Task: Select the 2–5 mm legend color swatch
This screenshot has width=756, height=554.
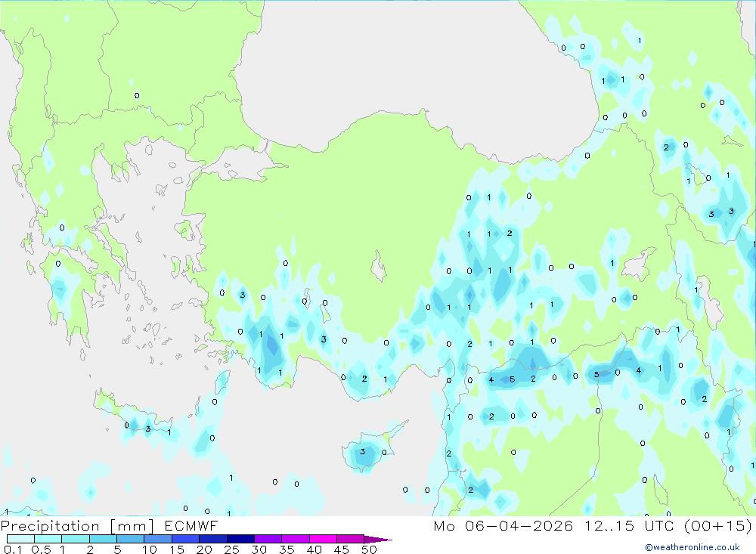Action: 103,539
